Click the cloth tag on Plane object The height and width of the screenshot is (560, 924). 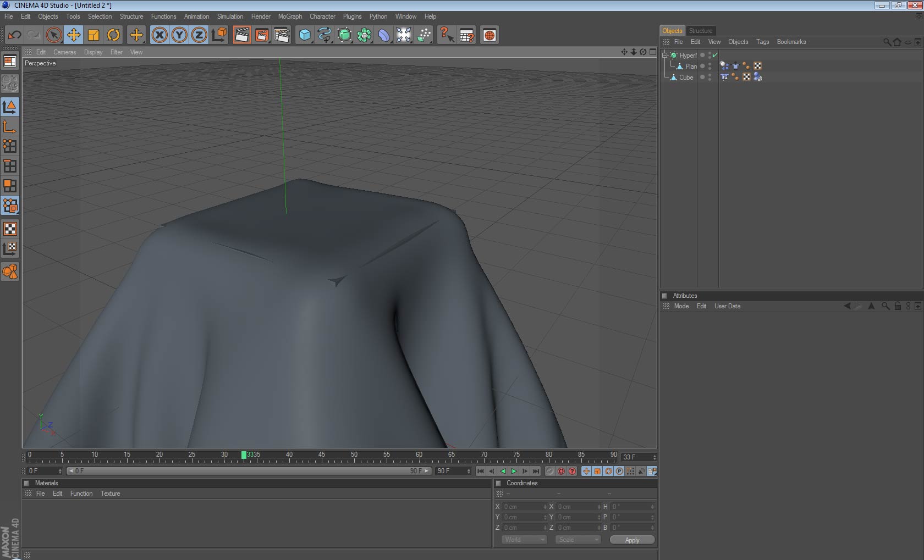pyautogui.click(x=735, y=66)
